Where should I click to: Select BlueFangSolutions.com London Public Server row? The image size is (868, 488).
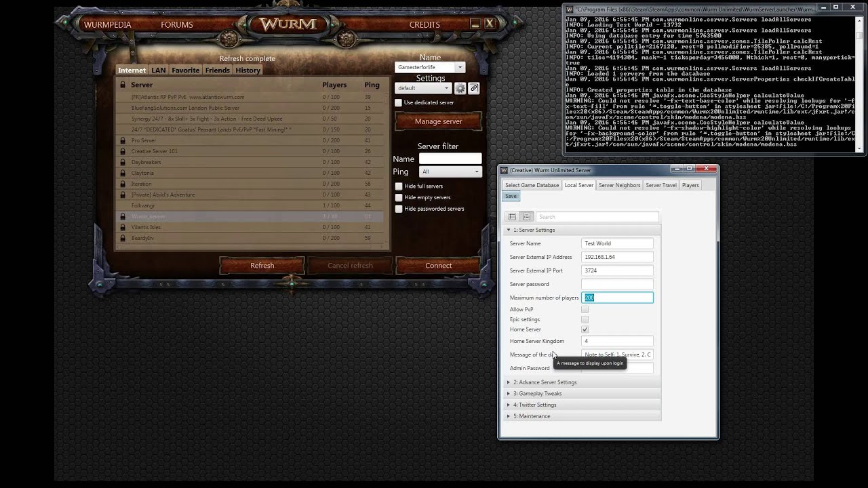(x=250, y=108)
